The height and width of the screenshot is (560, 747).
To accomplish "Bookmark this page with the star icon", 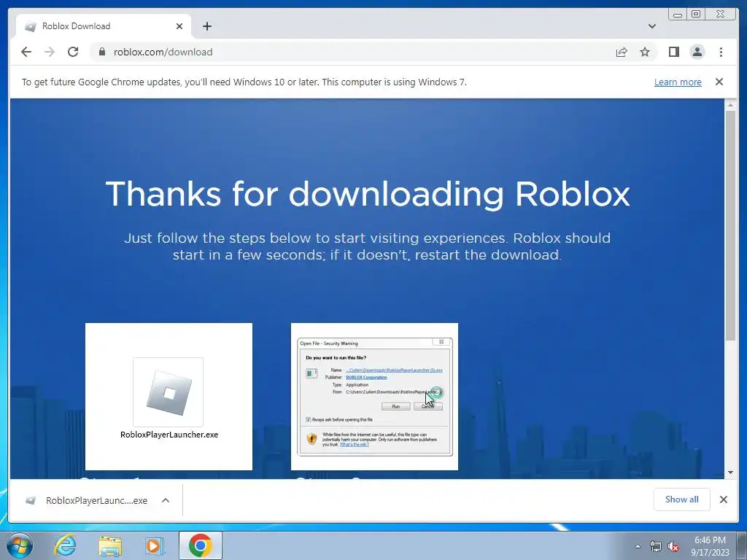I will pos(645,52).
